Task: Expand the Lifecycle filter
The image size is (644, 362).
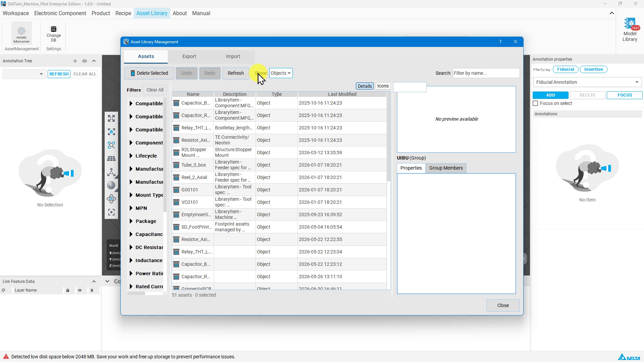Action: point(131,156)
